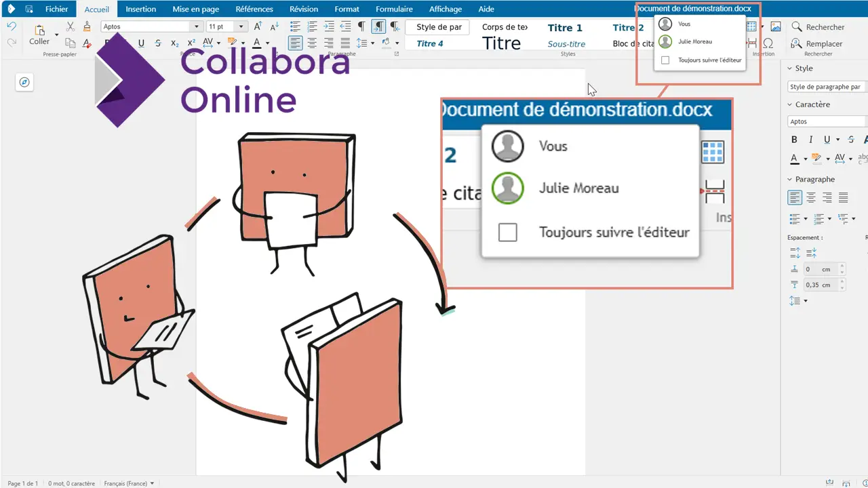Decrease paragraph spacing in sidebar

coord(812,252)
